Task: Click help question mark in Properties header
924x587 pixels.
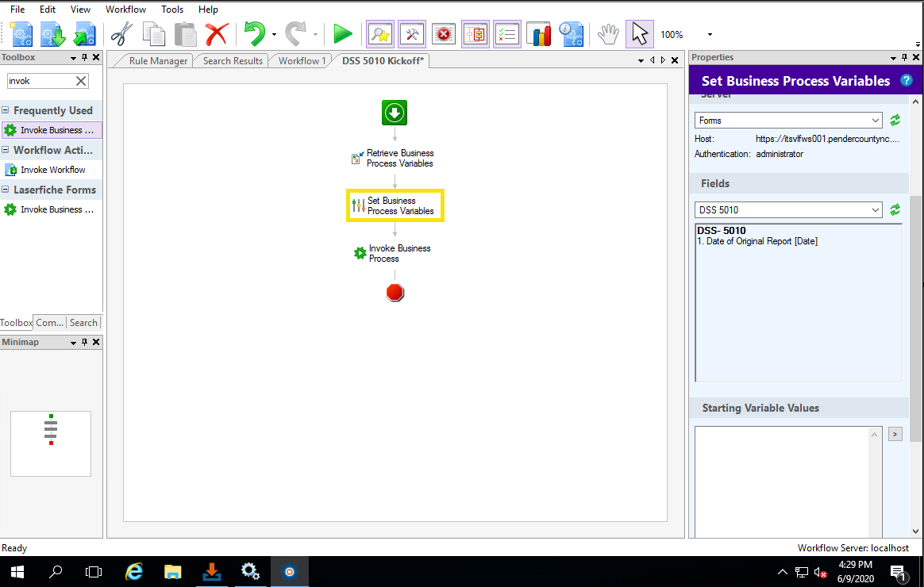Action: click(x=906, y=80)
